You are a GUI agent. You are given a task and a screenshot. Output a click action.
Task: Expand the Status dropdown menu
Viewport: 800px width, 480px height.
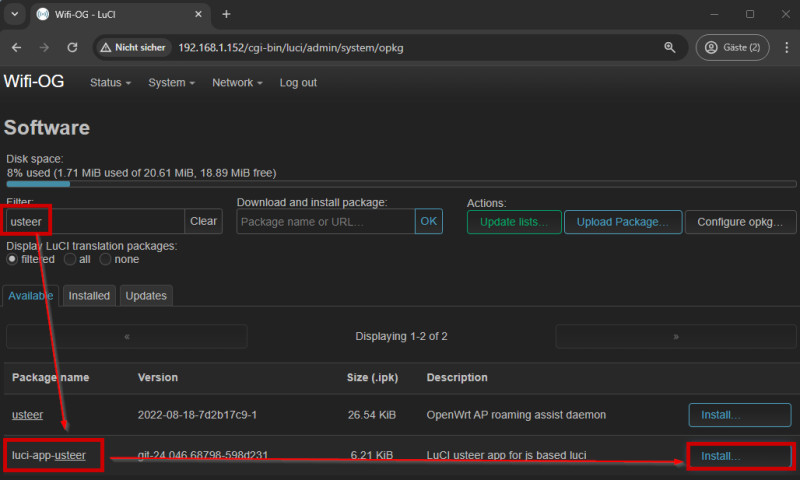coord(110,83)
